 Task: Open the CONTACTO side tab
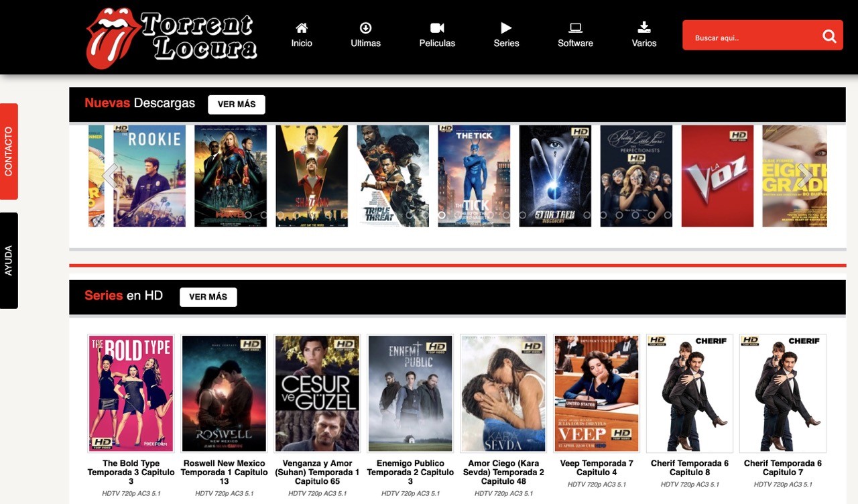click(9, 151)
